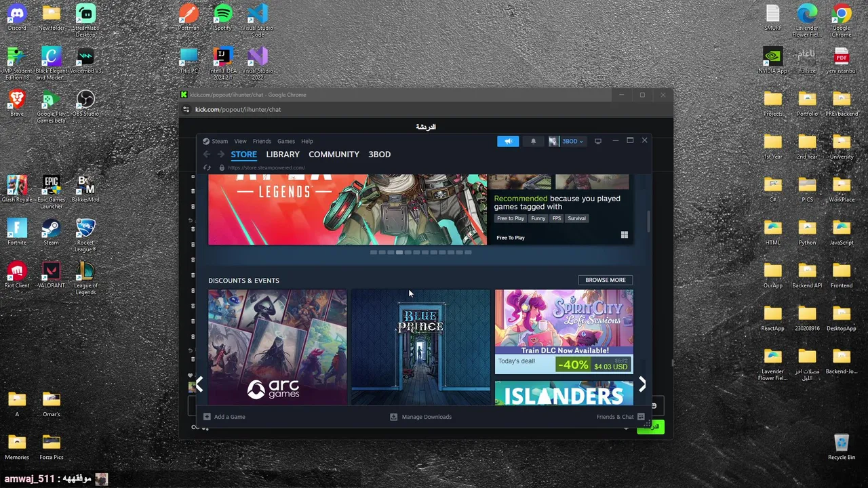Select the Voicemod V3 desktop icon
868x488 pixels.
pos(85,60)
